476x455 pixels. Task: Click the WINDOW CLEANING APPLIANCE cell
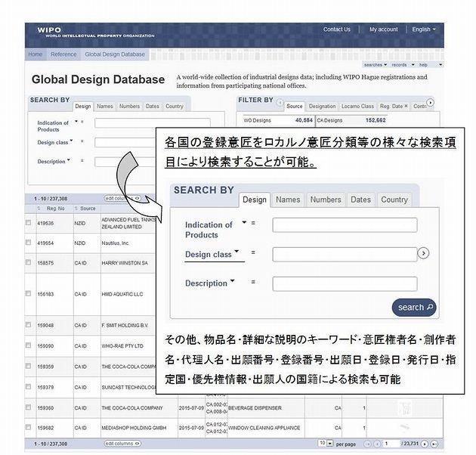point(266,428)
